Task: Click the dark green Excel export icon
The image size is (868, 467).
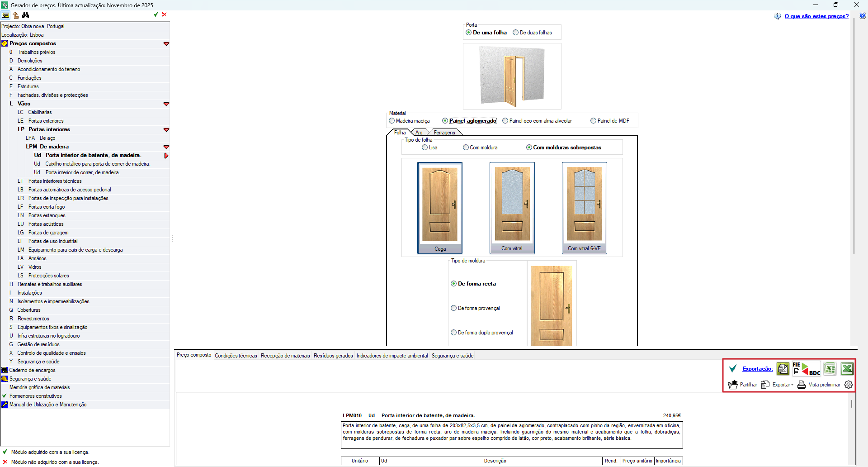Action: point(847,369)
